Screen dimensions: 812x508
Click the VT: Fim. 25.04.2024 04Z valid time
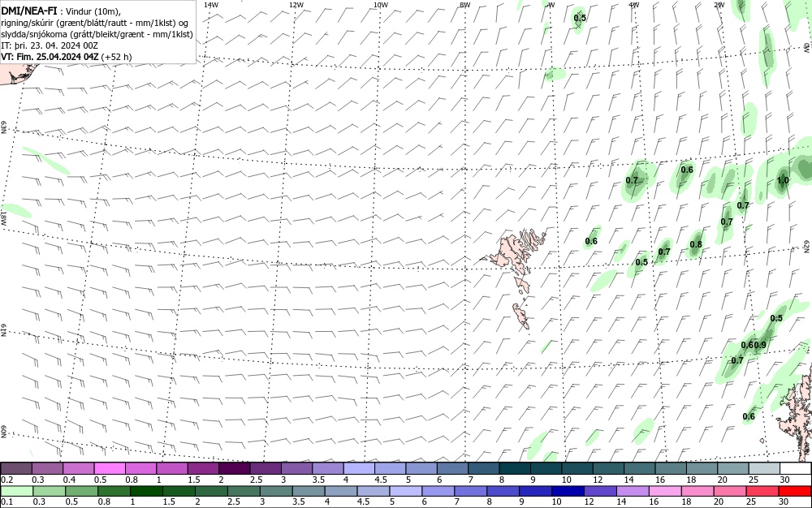pyautogui.click(x=50, y=57)
